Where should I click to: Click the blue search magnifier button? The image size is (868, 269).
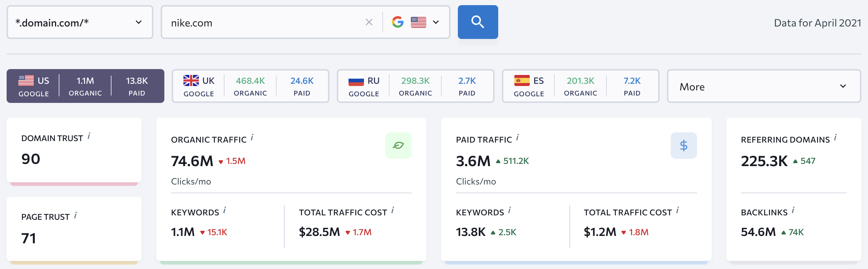pyautogui.click(x=478, y=22)
